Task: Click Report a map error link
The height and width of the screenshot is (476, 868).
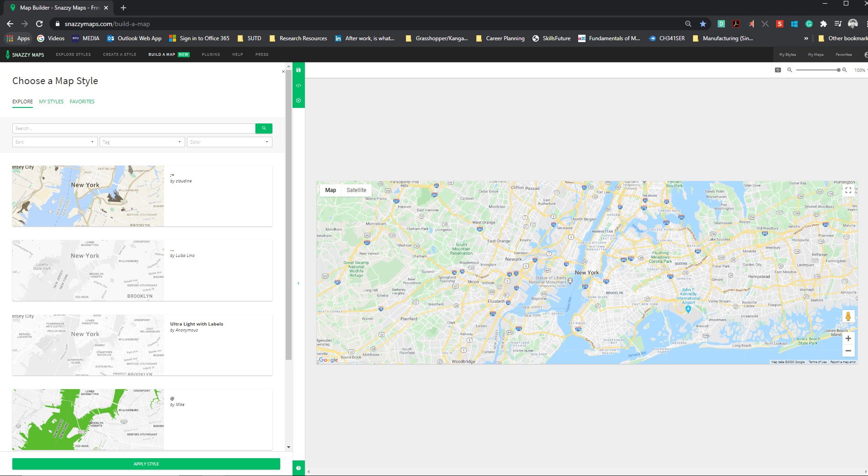Action: click(843, 362)
